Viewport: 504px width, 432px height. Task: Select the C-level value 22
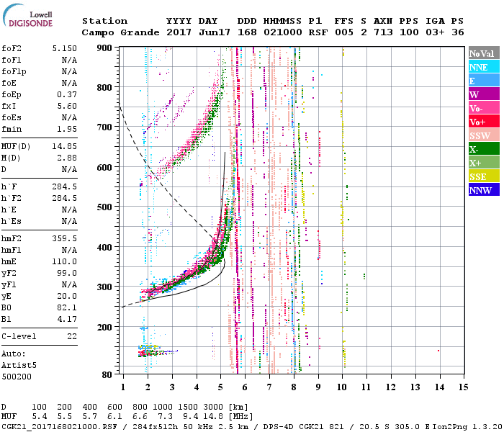[72, 336]
